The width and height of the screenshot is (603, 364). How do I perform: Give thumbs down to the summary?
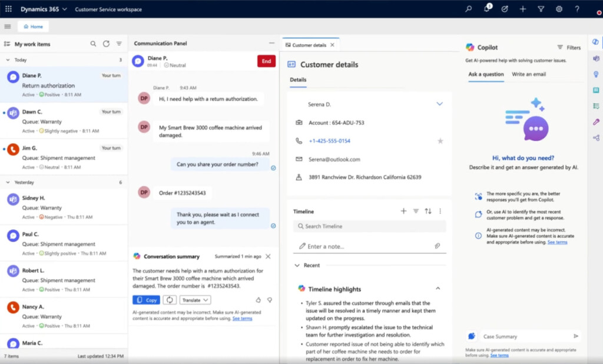(270, 300)
